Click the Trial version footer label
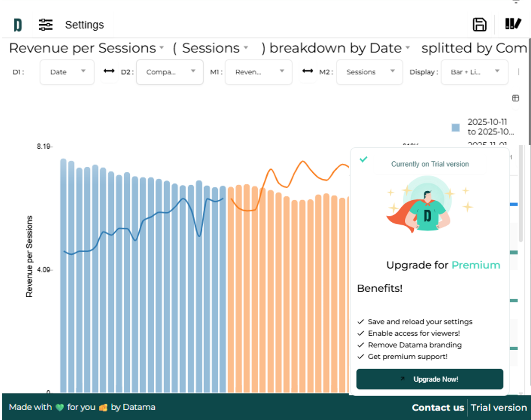 (x=499, y=408)
